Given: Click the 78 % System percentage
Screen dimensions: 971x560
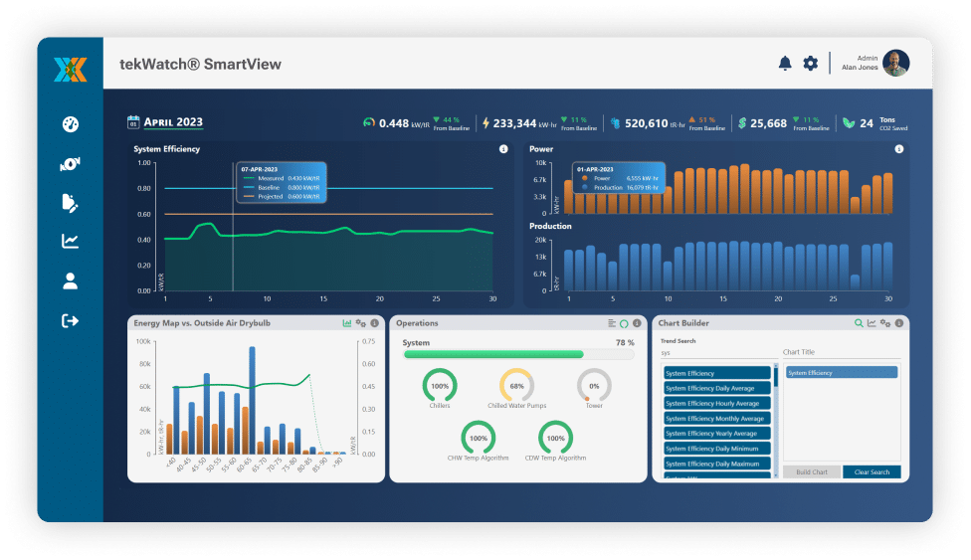Looking at the screenshot, I should tap(625, 342).
